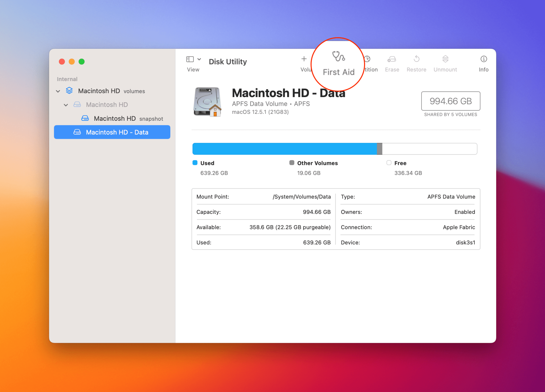
Task: Click the storage usage bar
Action: tap(335, 149)
